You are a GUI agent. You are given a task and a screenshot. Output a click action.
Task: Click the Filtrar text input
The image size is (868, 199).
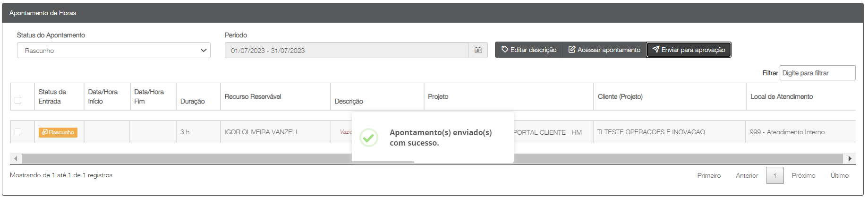(x=817, y=73)
